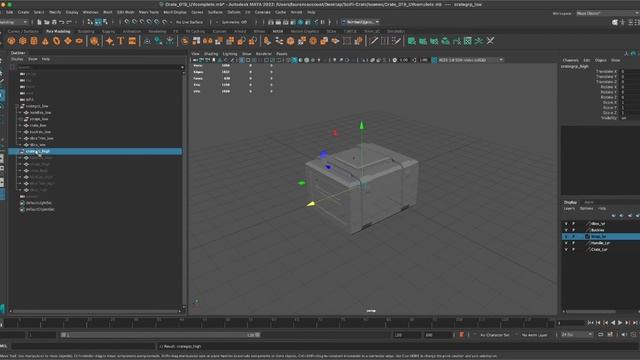This screenshot has width=640, height=360.
Task: Toggle V visibility on the highlighted layer
Action: (x=566, y=237)
